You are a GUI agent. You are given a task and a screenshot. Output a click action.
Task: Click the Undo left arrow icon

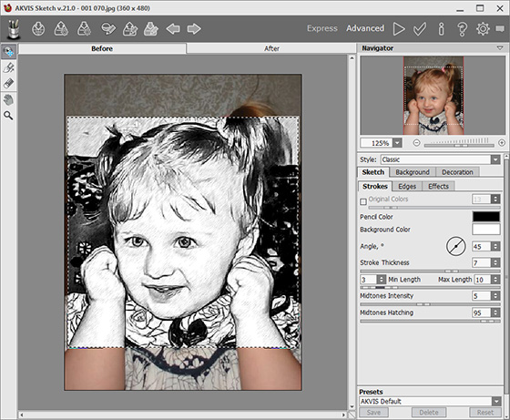[173, 29]
